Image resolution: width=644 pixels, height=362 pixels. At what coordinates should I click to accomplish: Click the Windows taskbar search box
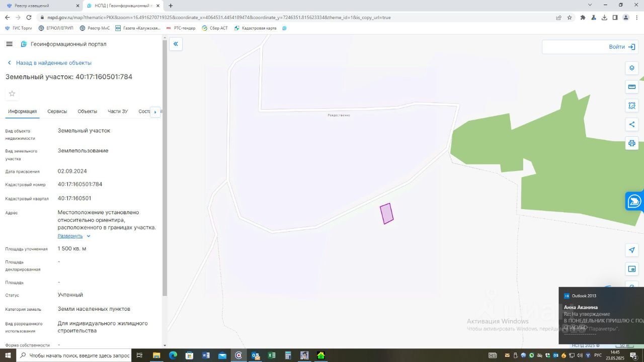[x=74, y=355]
